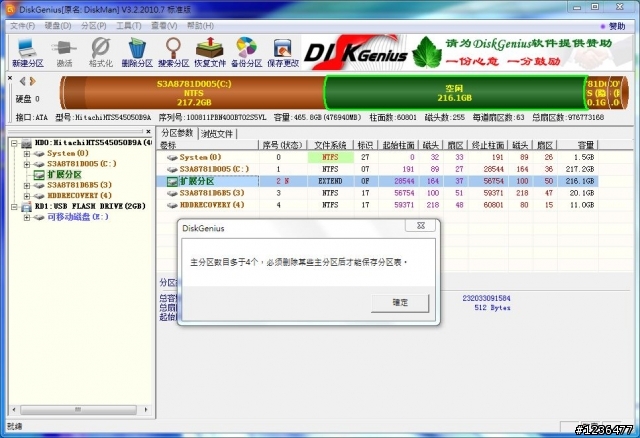Expand the System (0) tree node
This screenshot has height=438, width=640.
[x=27, y=154]
